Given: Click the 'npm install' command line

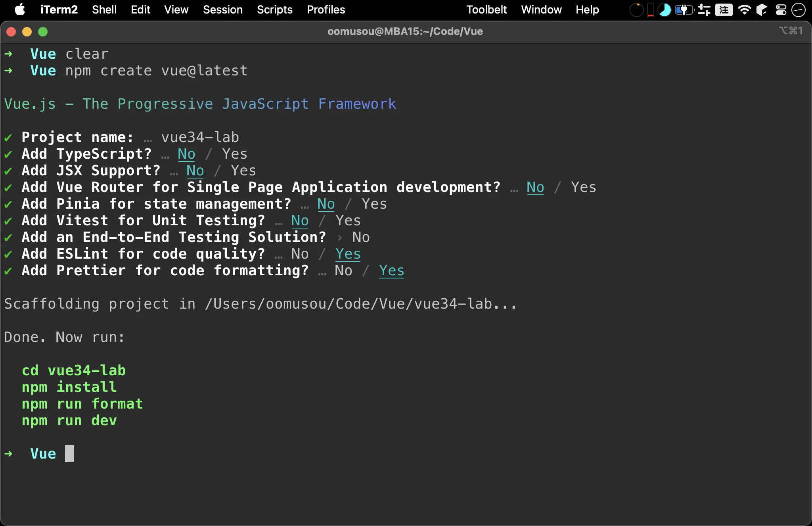Looking at the screenshot, I should coord(69,387).
